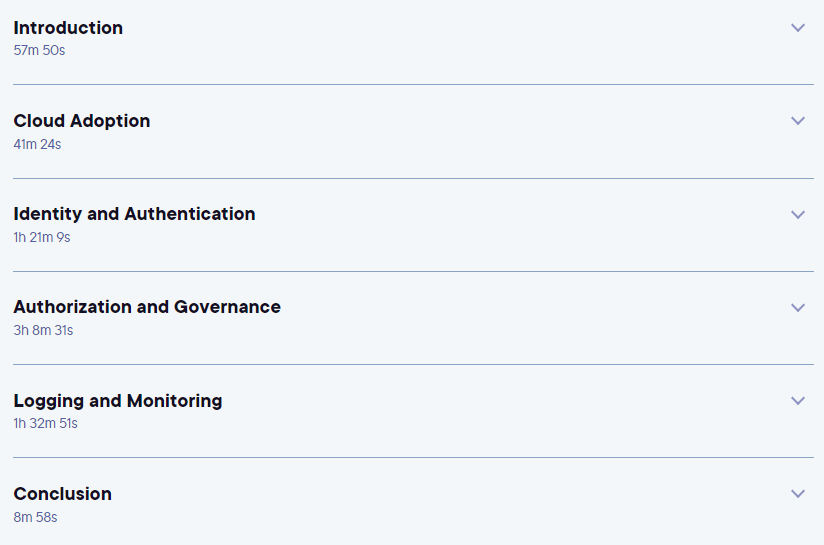Select the Cloud Adoption heading
Viewport: 824px width, 545px height.
(82, 121)
